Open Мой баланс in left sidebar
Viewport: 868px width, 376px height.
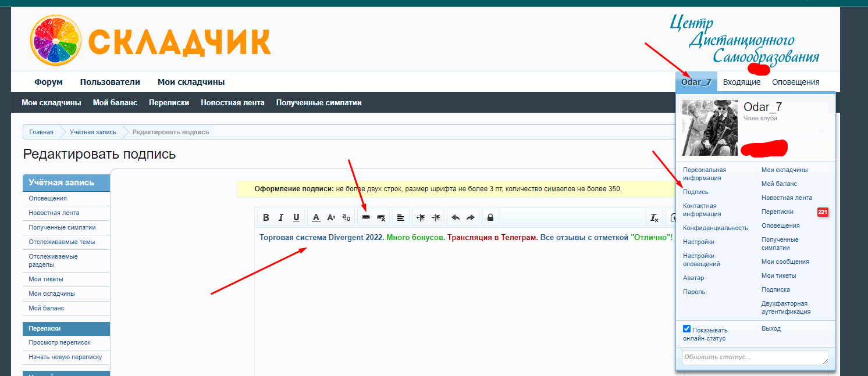(66, 308)
